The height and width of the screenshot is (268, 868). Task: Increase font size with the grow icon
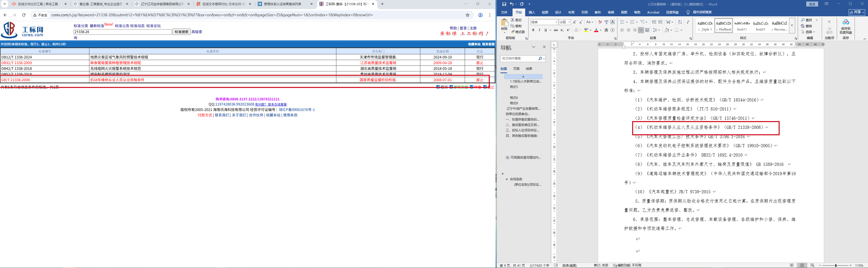[x=575, y=22]
